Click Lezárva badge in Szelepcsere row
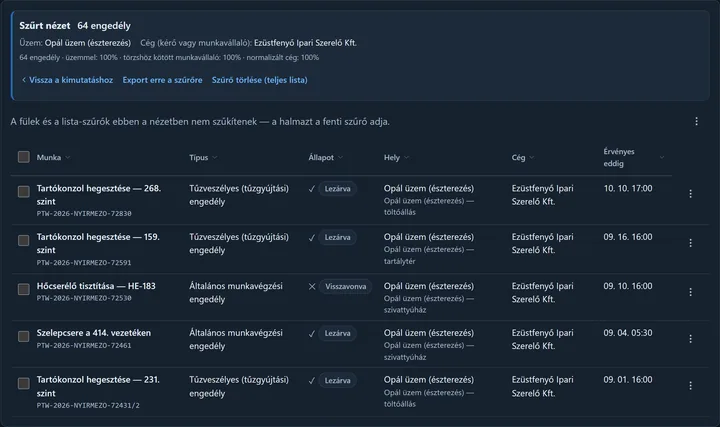Screen dimensions: 720x427 [338, 333]
